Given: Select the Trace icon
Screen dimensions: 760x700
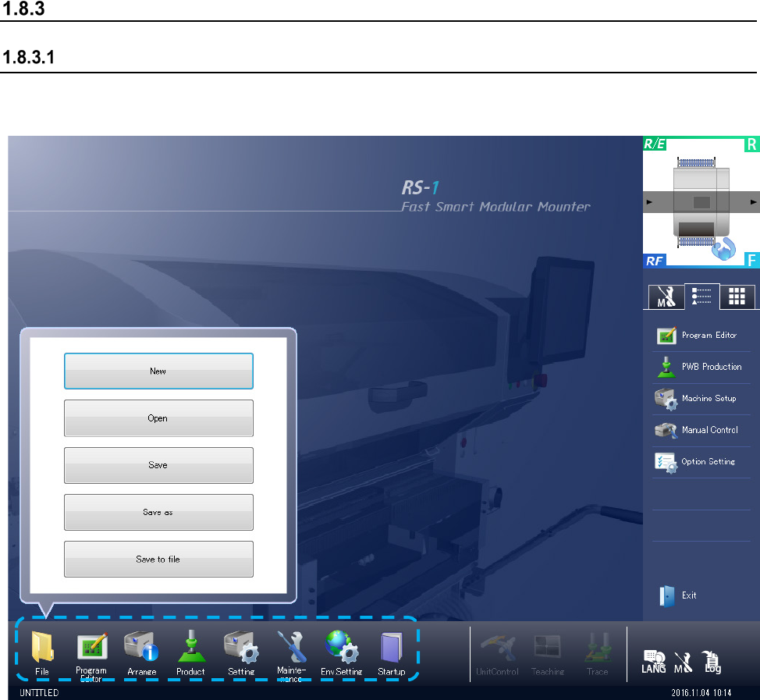Looking at the screenshot, I should tap(598, 648).
